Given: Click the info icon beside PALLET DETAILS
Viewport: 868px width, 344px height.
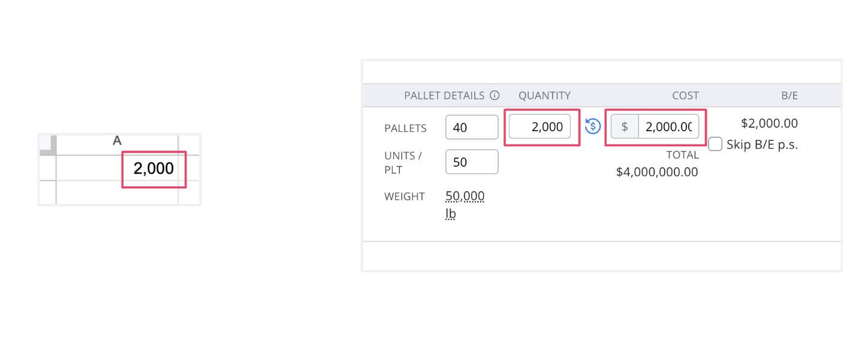Looking at the screenshot, I should pos(495,95).
